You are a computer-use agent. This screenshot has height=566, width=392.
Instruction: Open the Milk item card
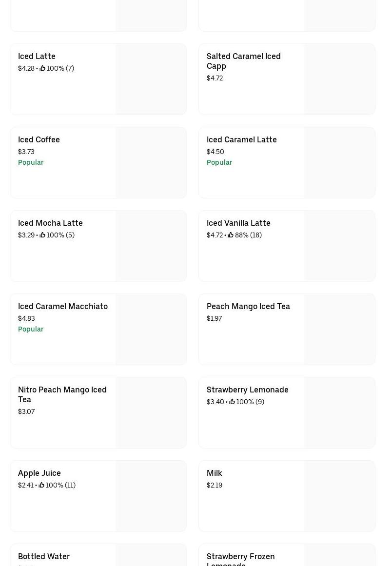(x=215, y=473)
